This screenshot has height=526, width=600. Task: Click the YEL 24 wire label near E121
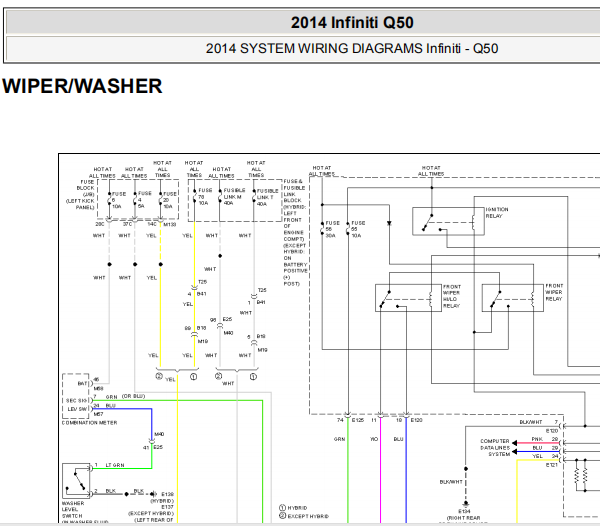click(x=545, y=456)
